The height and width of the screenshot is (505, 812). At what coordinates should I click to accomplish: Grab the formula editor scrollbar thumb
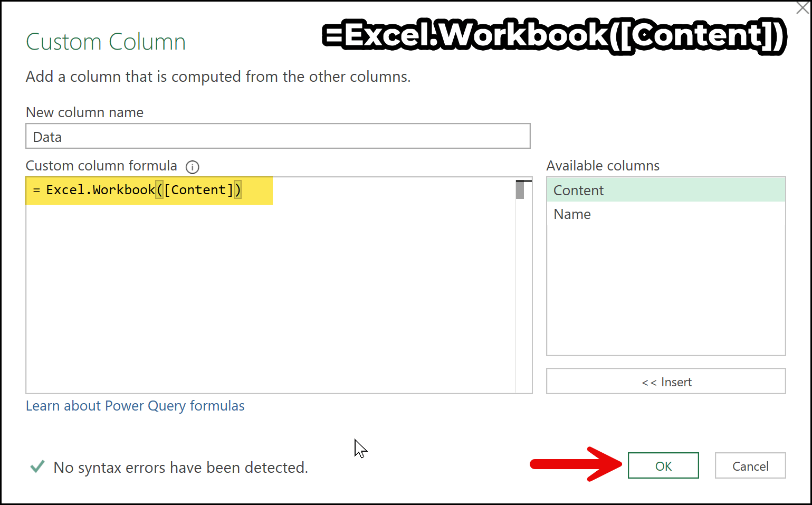pos(520,190)
